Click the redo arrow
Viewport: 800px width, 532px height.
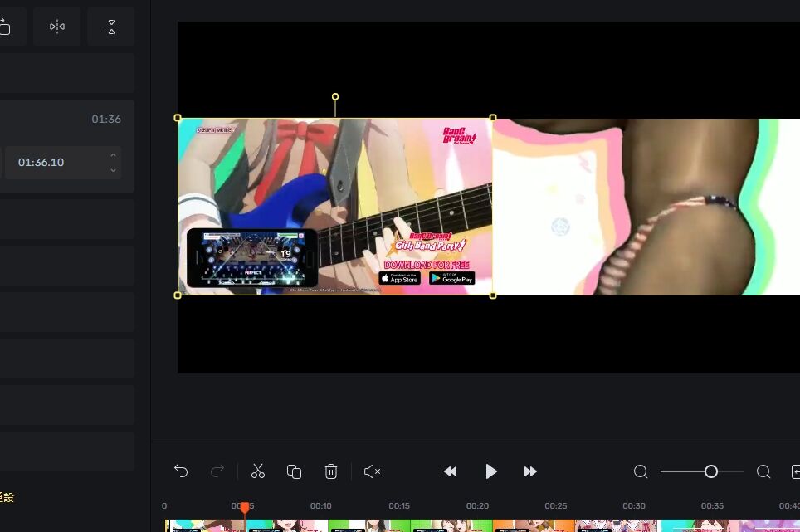point(217,471)
